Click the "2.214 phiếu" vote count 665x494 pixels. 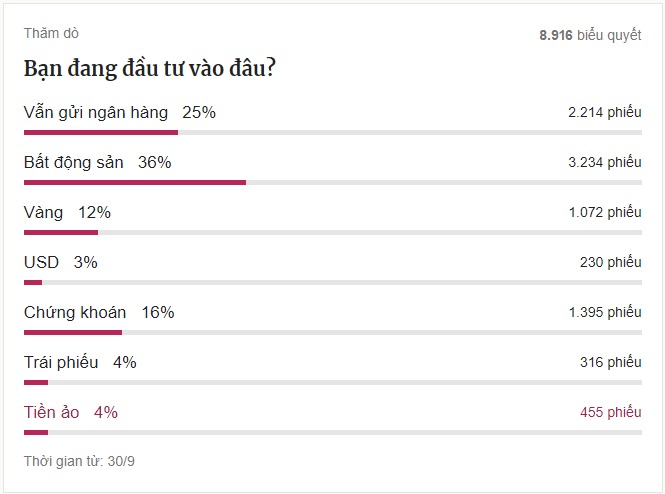click(x=604, y=113)
